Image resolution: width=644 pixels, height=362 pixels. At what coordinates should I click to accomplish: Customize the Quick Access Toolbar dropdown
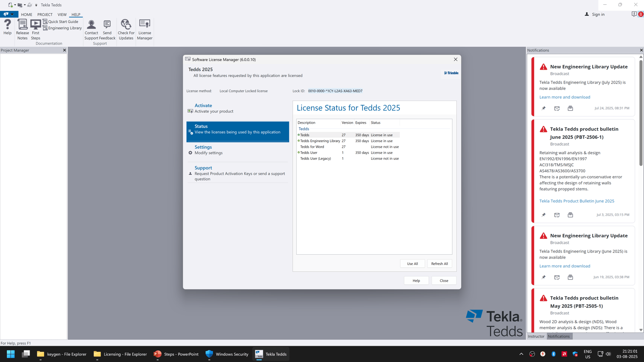tap(36, 5)
